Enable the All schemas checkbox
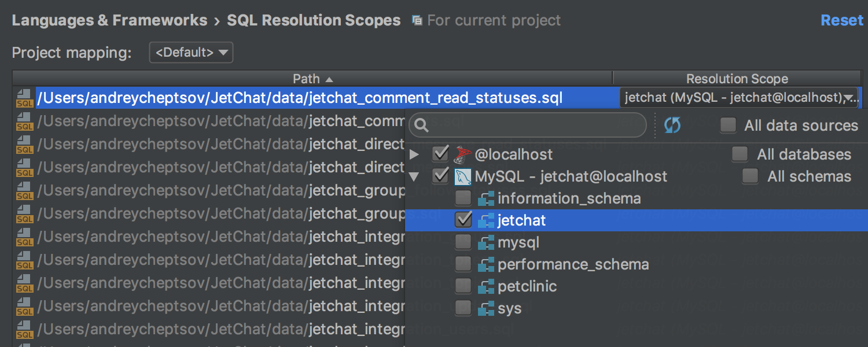The height and width of the screenshot is (347, 868). [x=751, y=176]
